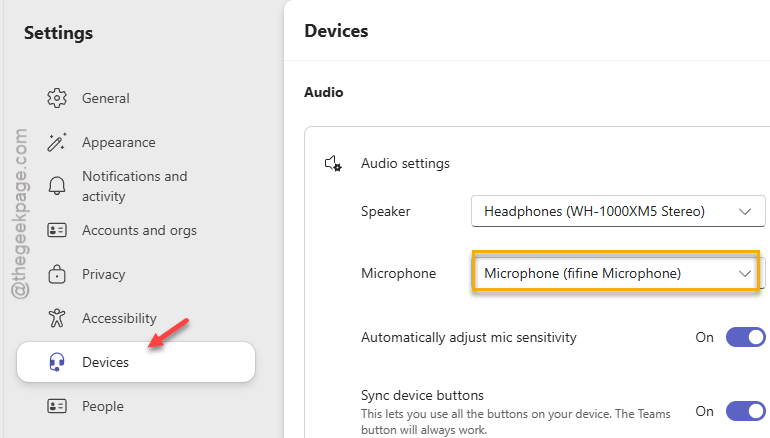The width and height of the screenshot is (770, 438).
Task: Expand the Microphone combo box chevron
Action: 745,274
